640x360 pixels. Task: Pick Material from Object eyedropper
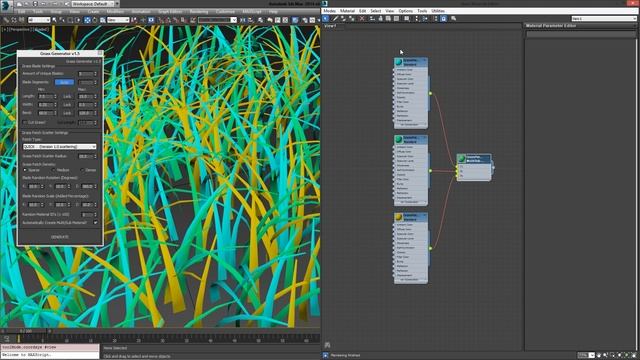(335, 18)
